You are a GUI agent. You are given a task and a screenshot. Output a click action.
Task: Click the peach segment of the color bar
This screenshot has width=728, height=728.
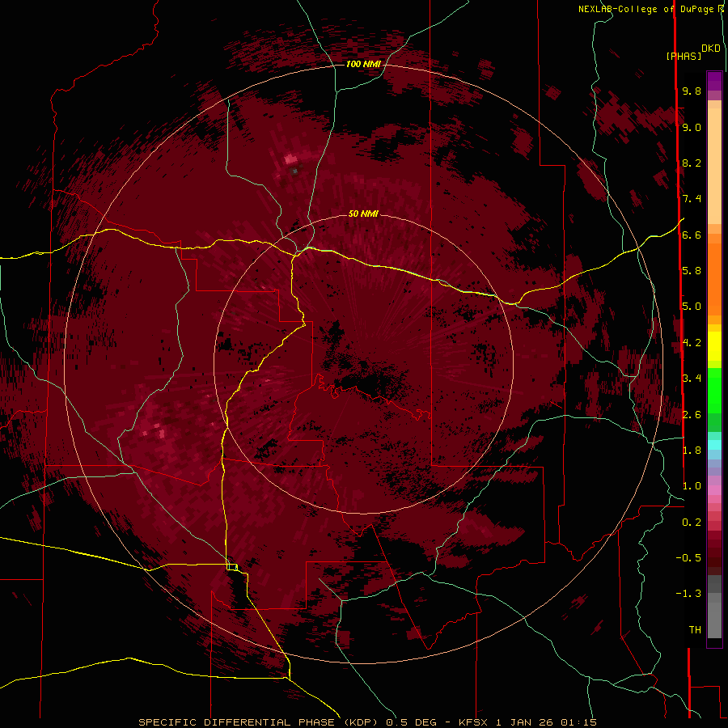714,163
